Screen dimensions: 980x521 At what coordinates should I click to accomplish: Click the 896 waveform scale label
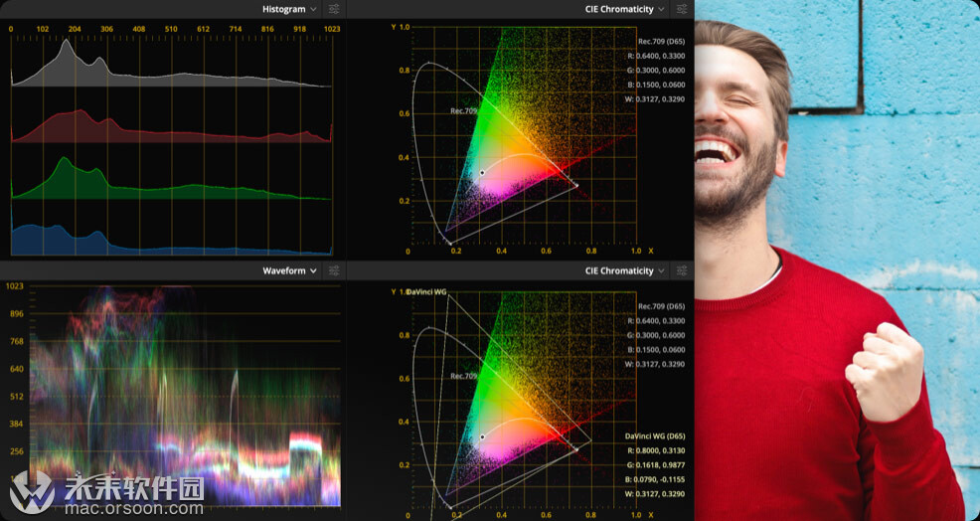click(16, 314)
